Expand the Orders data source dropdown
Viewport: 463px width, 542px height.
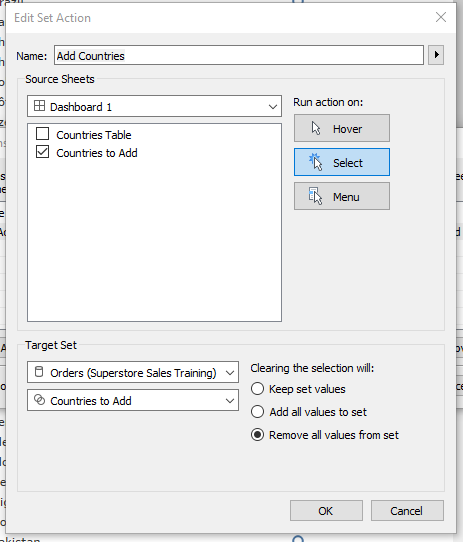tap(133, 372)
